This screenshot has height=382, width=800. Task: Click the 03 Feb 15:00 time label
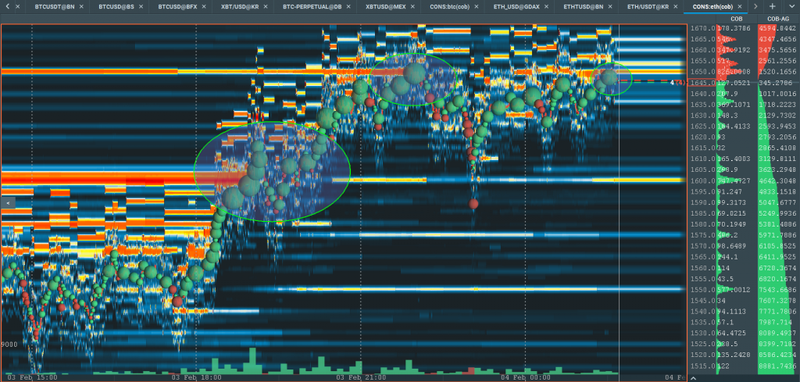(32, 378)
